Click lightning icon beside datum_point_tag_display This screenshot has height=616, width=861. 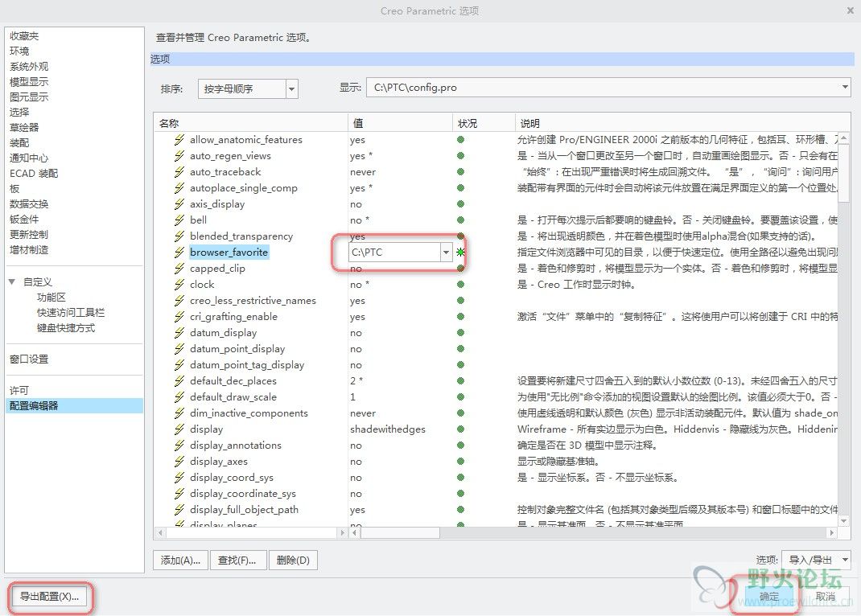(x=179, y=365)
